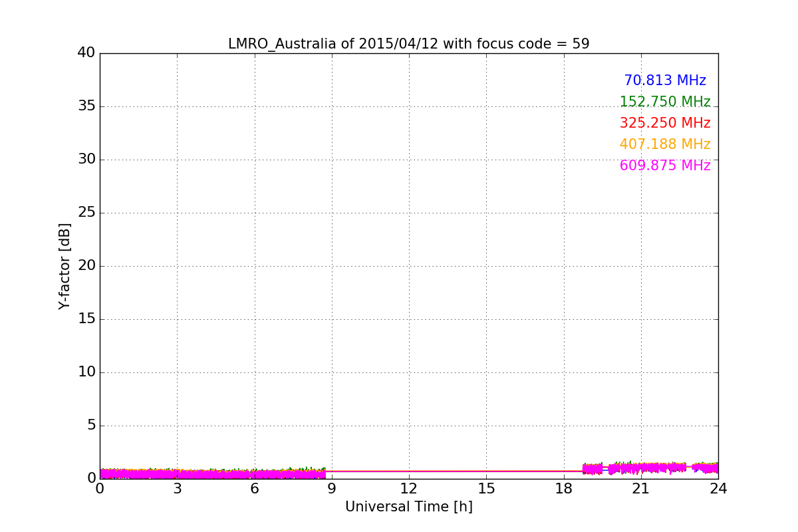
Task: Click the y-axis tick label 20
Action: (x=86, y=266)
